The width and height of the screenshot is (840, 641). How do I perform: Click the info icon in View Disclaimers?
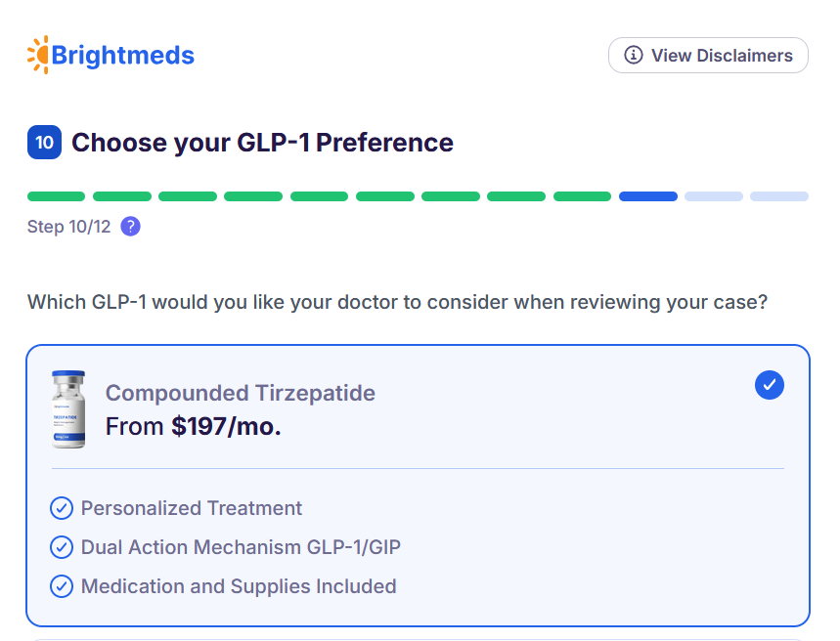tap(634, 56)
